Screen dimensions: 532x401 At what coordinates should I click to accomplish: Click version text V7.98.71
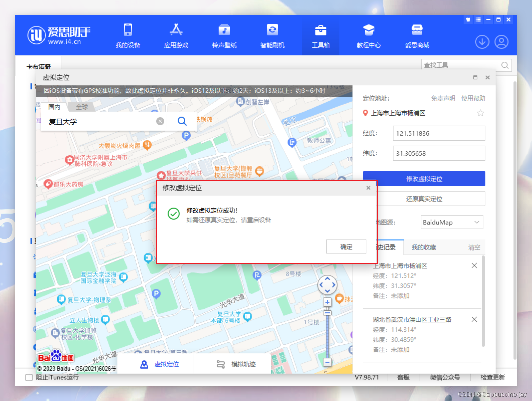pos(367,377)
